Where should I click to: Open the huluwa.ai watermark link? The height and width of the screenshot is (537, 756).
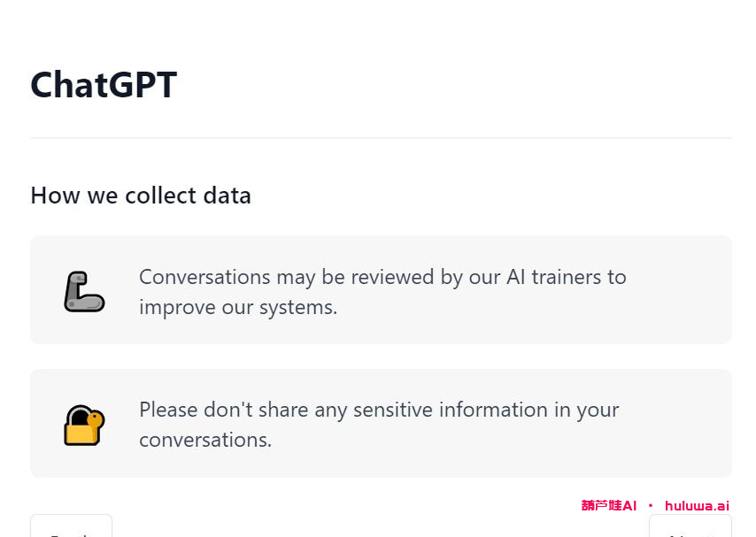pos(697,506)
